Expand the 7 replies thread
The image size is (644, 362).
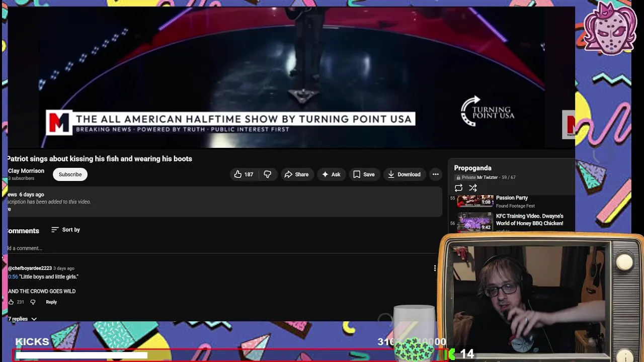(22, 319)
